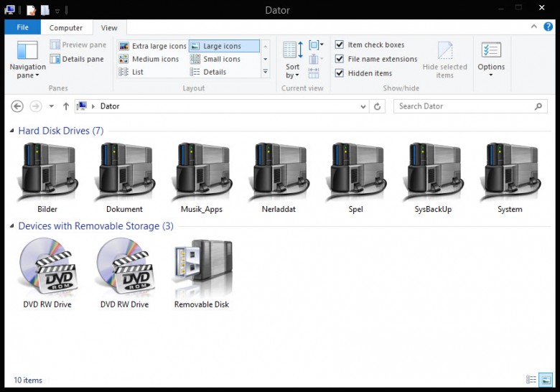Screen dimensions: 560x392
Task: Switch to Details layout
Action: click(x=208, y=72)
